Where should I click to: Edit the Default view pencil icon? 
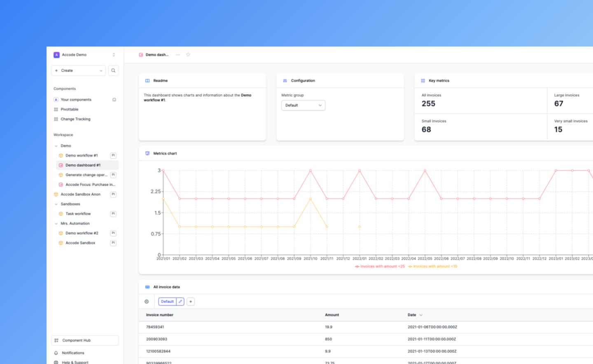click(180, 302)
